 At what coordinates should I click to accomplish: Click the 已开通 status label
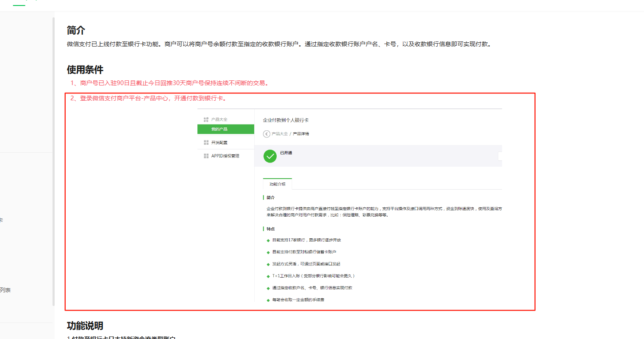[x=286, y=153]
